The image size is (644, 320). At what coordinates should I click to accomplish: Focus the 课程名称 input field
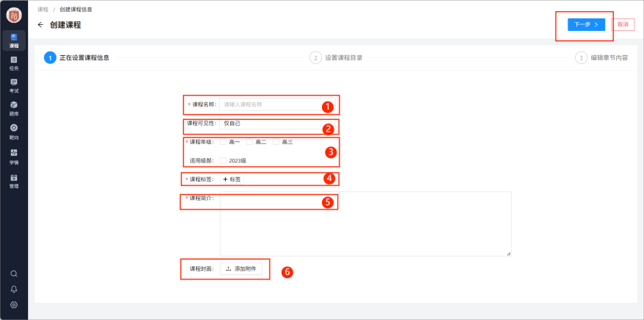[x=277, y=104]
